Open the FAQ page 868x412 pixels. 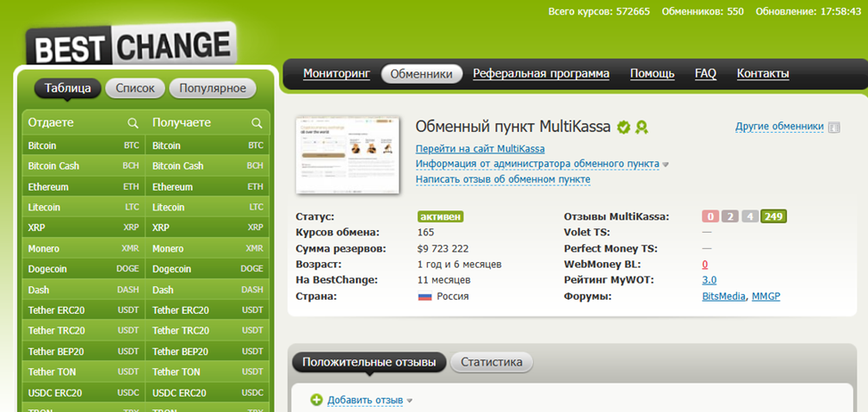(705, 74)
